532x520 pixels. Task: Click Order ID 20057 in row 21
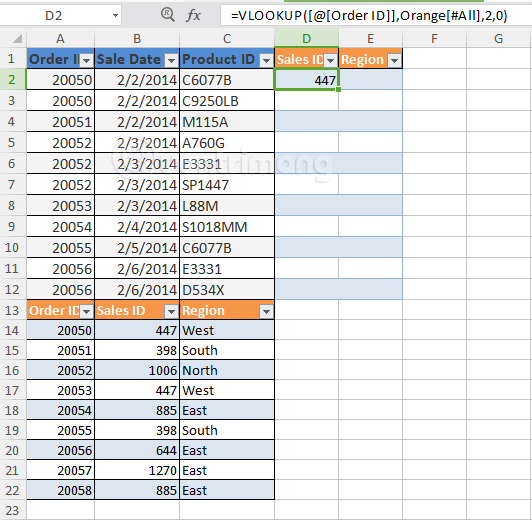pyautogui.click(x=60, y=470)
